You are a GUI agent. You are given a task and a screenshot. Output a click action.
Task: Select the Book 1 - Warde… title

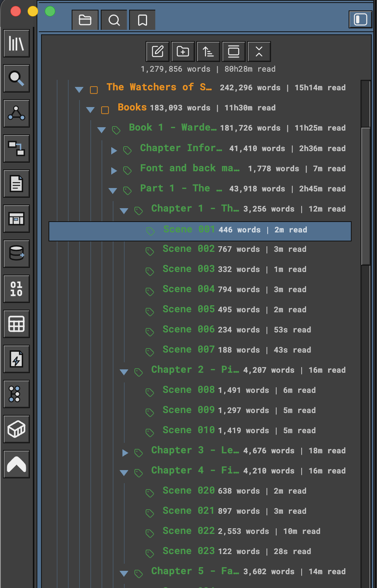click(x=172, y=128)
